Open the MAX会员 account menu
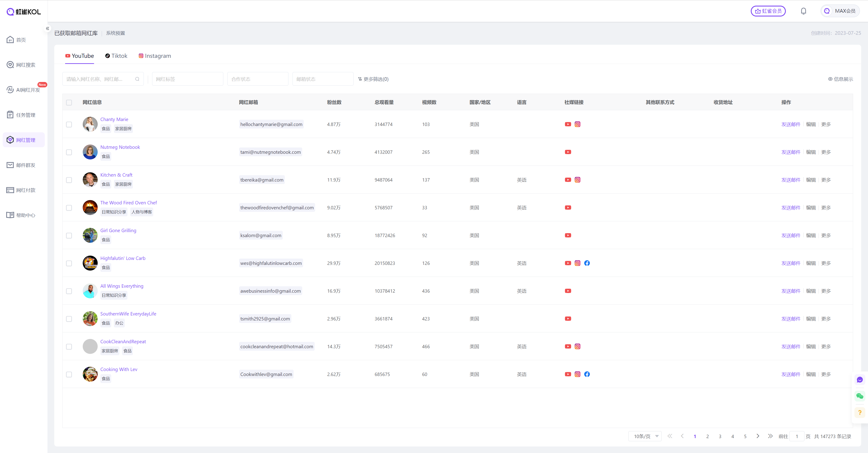Viewport: 868px width, 453px height. 840,11
